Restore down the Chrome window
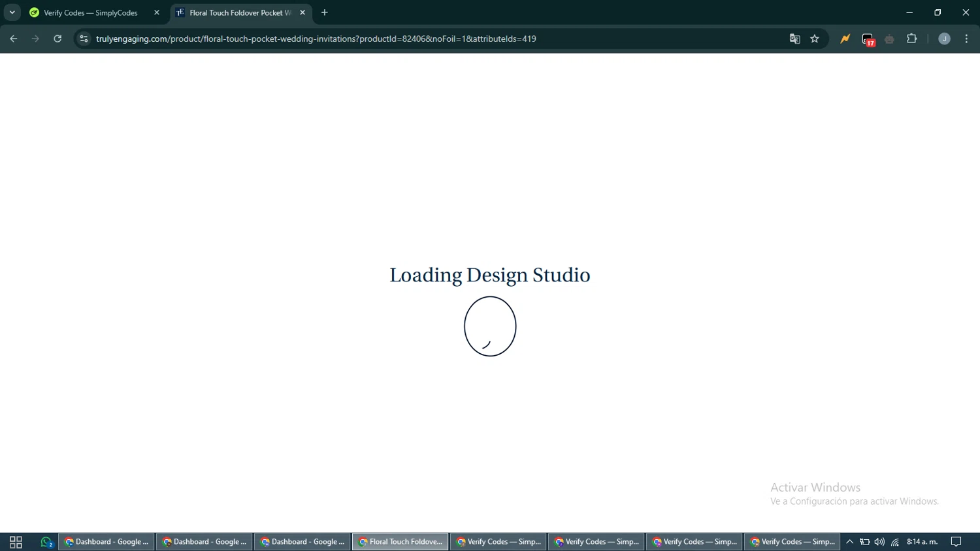Image resolution: width=980 pixels, height=551 pixels. [938, 12]
